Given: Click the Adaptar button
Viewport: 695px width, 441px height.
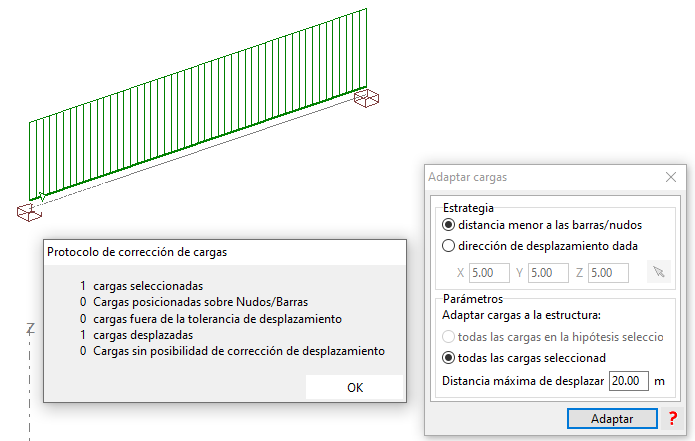Looking at the screenshot, I should (612, 418).
